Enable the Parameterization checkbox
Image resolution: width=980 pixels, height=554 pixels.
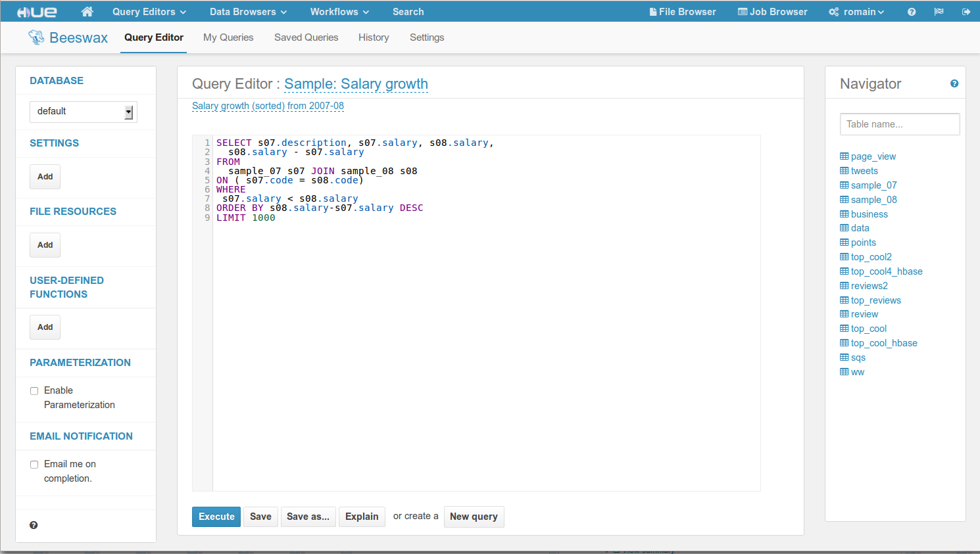(34, 391)
